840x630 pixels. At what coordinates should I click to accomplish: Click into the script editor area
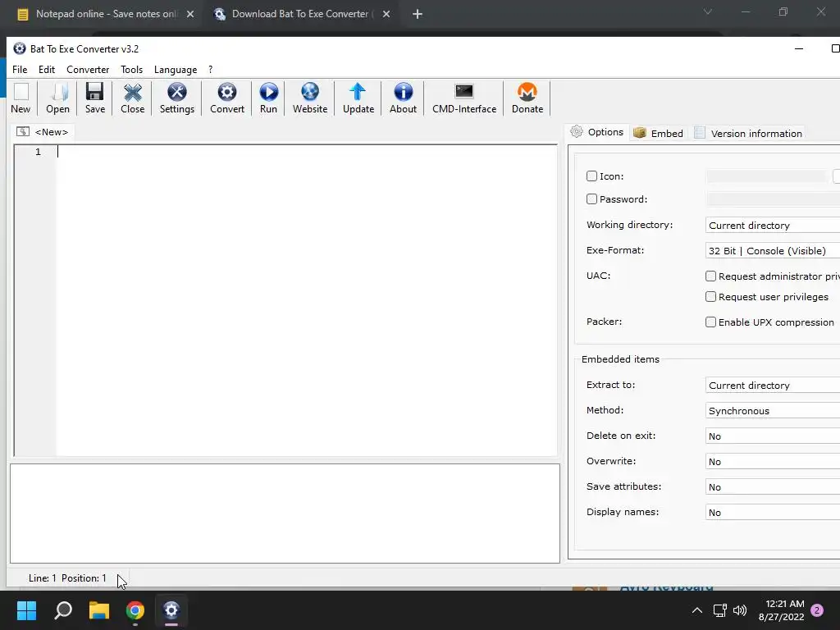[307, 300]
